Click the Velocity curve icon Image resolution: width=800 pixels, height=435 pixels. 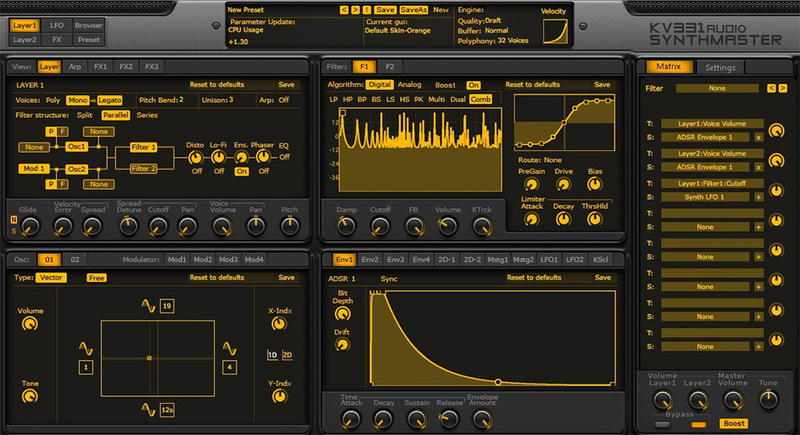coord(553,31)
